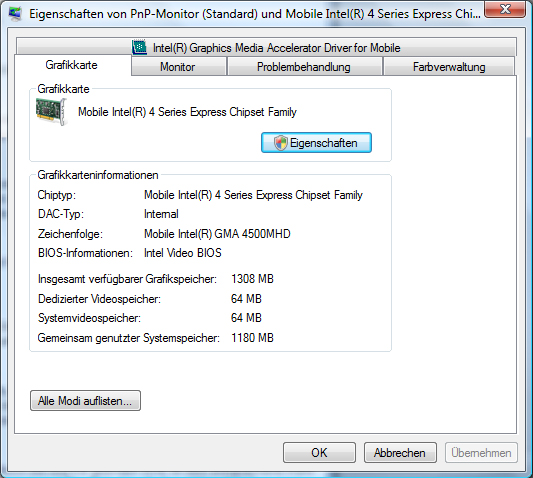The height and width of the screenshot is (478, 533).
Task: Cancel with the Abbrechen button
Action: pyautogui.click(x=400, y=453)
